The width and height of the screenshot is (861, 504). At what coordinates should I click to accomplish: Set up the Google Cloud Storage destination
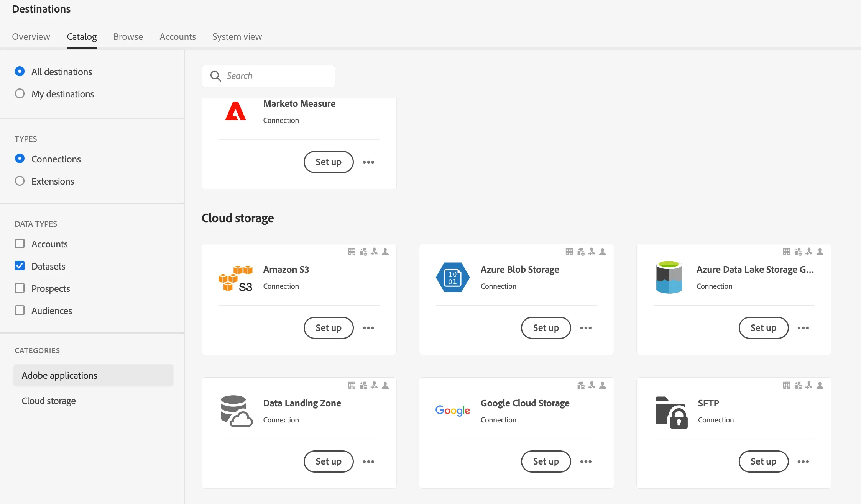546,461
